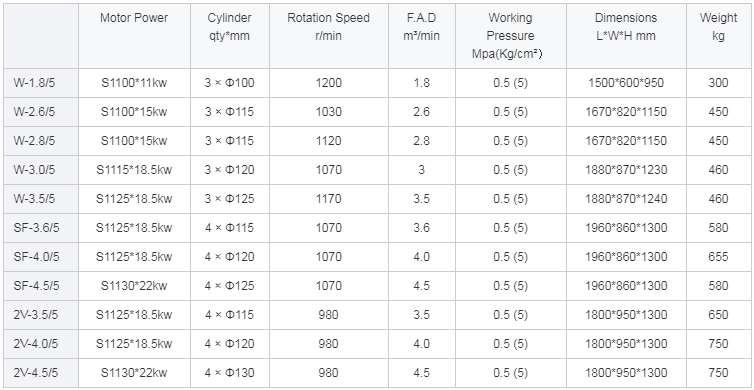This screenshot has height=390, width=754.
Task: Select the W-1.8/5 model row label
Action: 34,83
